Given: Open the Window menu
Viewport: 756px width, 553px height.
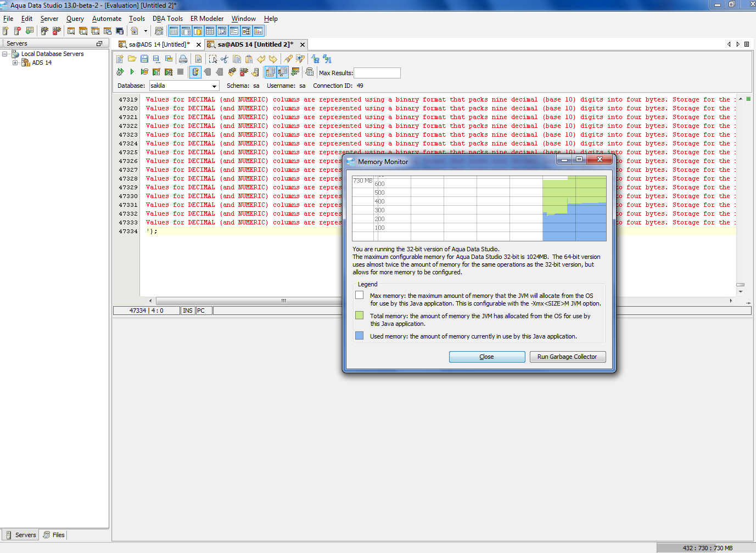Looking at the screenshot, I should point(243,19).
